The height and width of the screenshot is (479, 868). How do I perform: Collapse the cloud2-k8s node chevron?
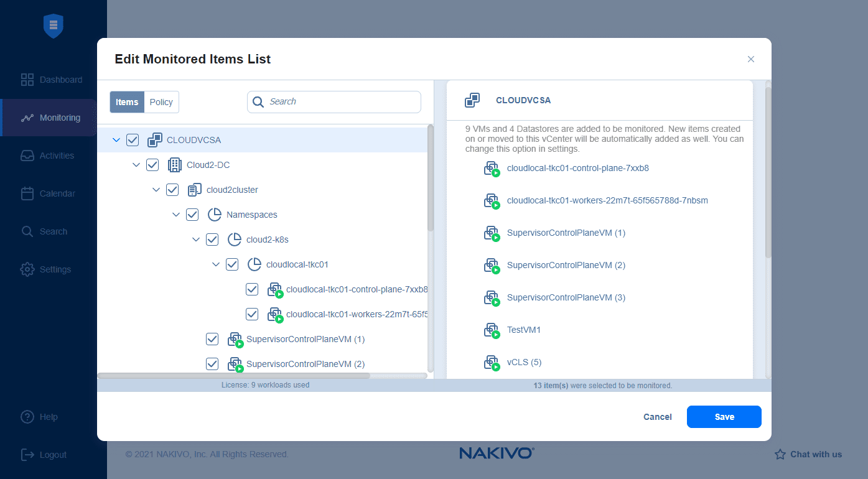196,240
